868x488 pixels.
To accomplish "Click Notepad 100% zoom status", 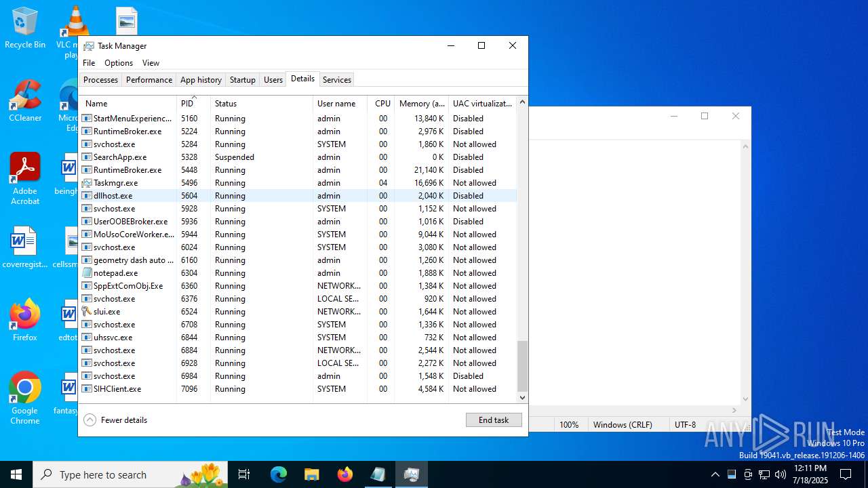I will (x=569, y=425).
